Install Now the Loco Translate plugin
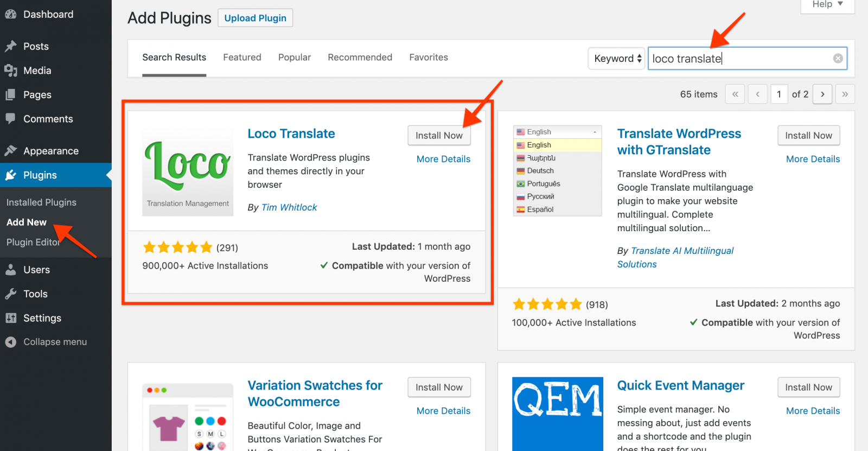The width and height of the screenshot is (868, 451). pos(439,136)
